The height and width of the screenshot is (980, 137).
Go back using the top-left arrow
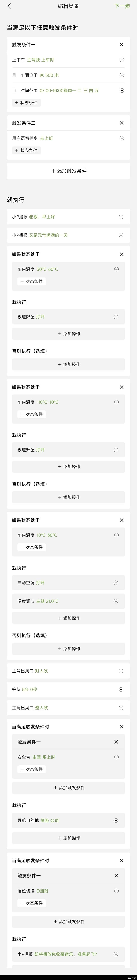click(9, 6)
